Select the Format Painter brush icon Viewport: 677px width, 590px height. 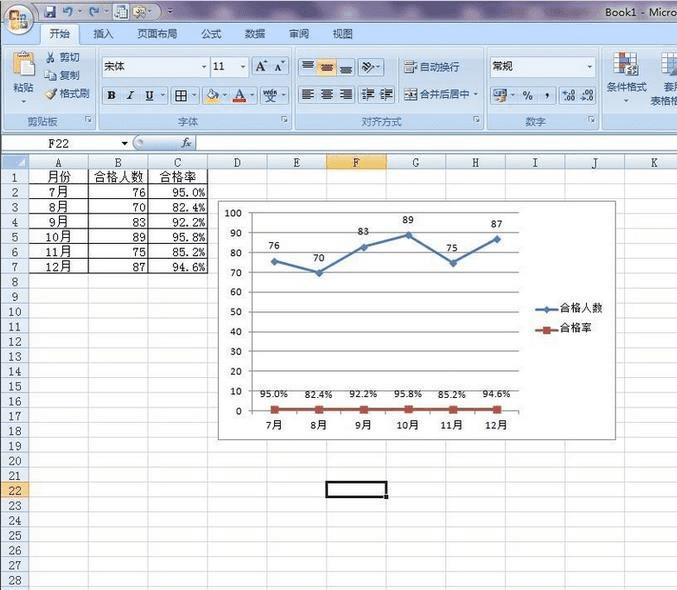pos(51,94)
